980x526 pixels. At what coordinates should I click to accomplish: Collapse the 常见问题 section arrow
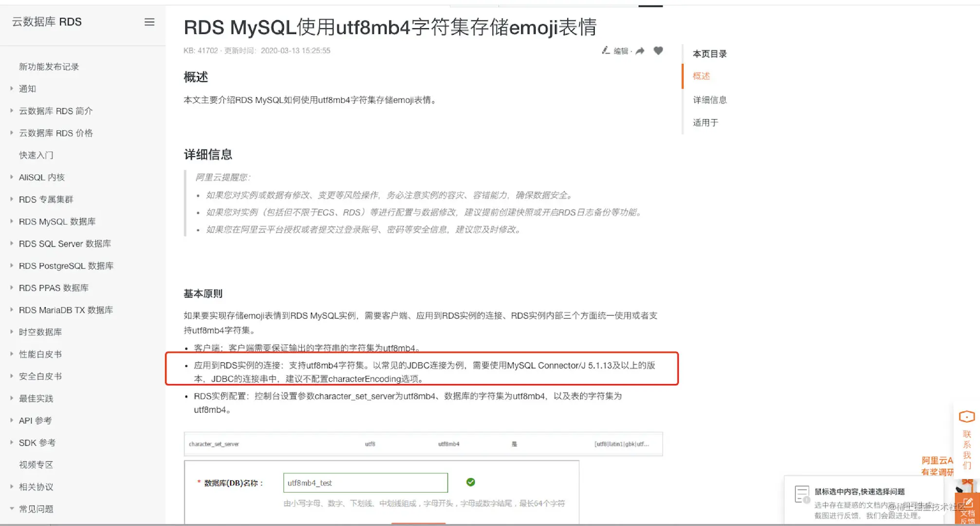pos(11,508)
